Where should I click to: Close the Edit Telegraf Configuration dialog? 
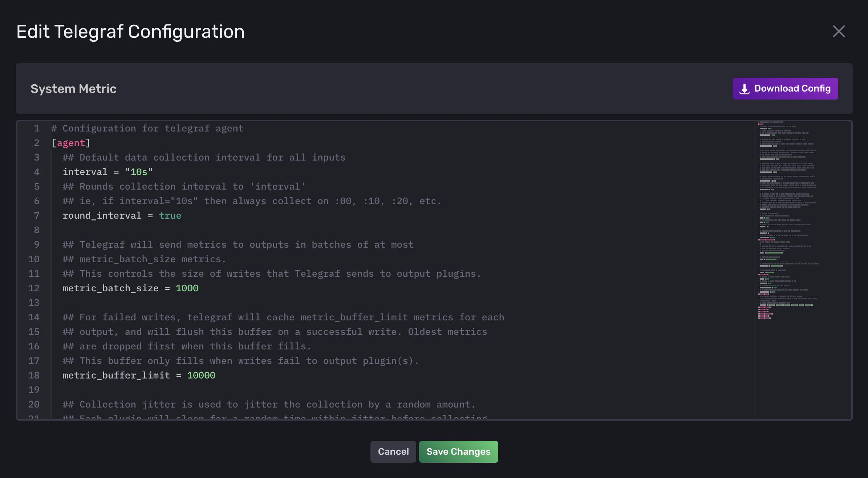[x=839, y=31]
